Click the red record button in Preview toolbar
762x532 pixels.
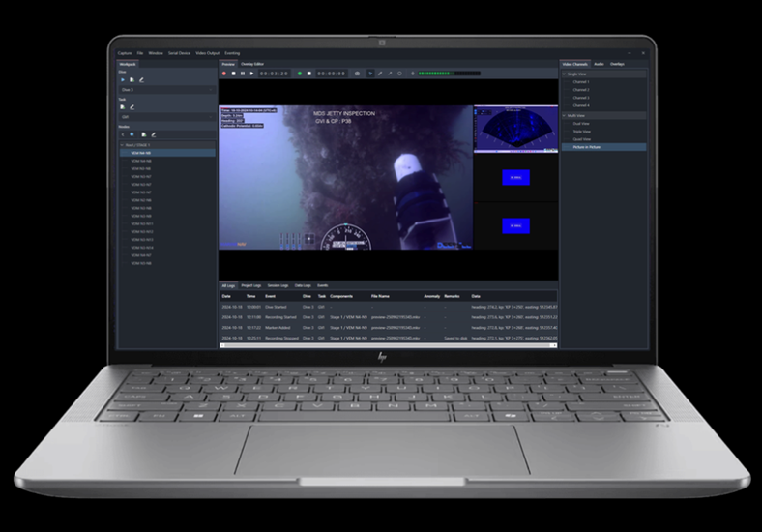[224, 74]
